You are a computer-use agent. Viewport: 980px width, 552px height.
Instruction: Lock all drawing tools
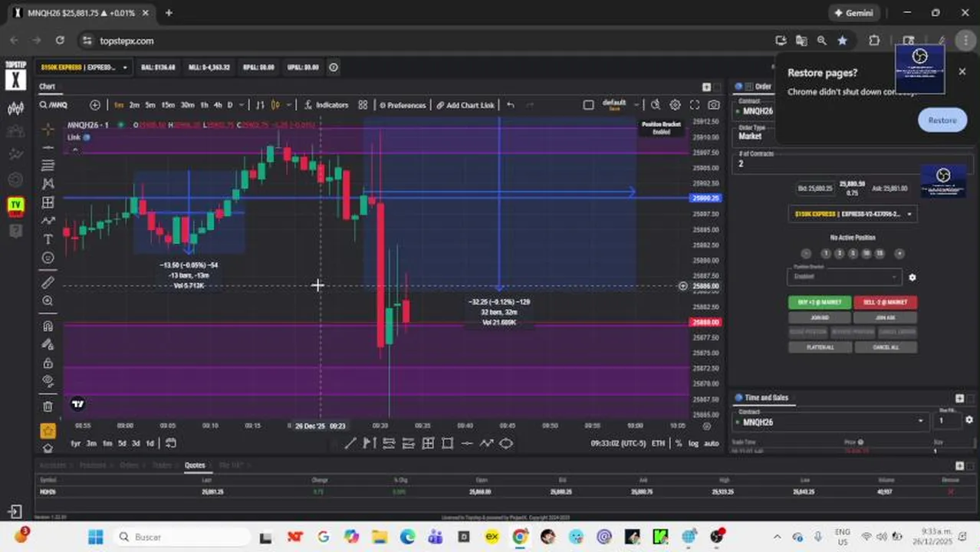click(x=48, y=363)
